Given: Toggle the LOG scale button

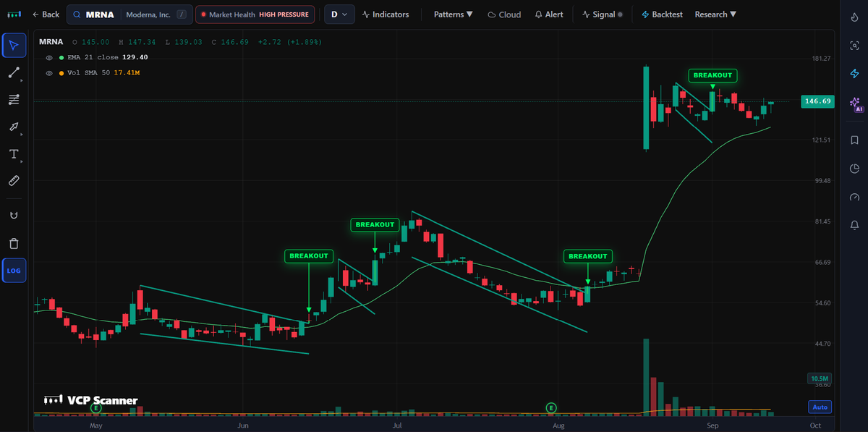Looking at the screenshot, I should click(14, 271).
